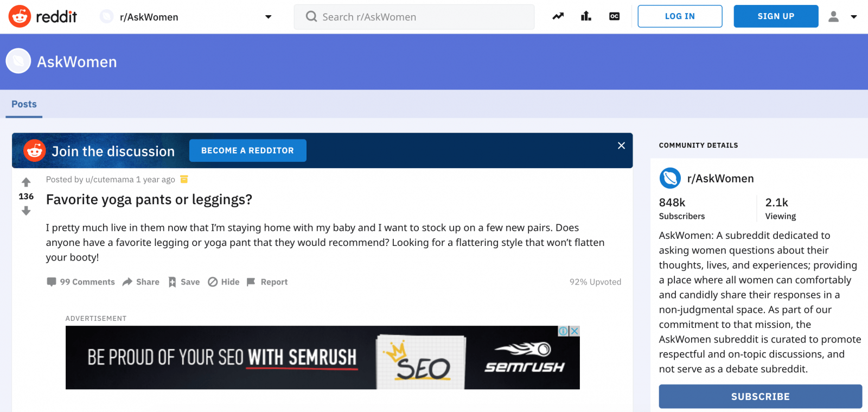
Task: Upvote the yoga pants post
Action: click(x=26, y=182)
